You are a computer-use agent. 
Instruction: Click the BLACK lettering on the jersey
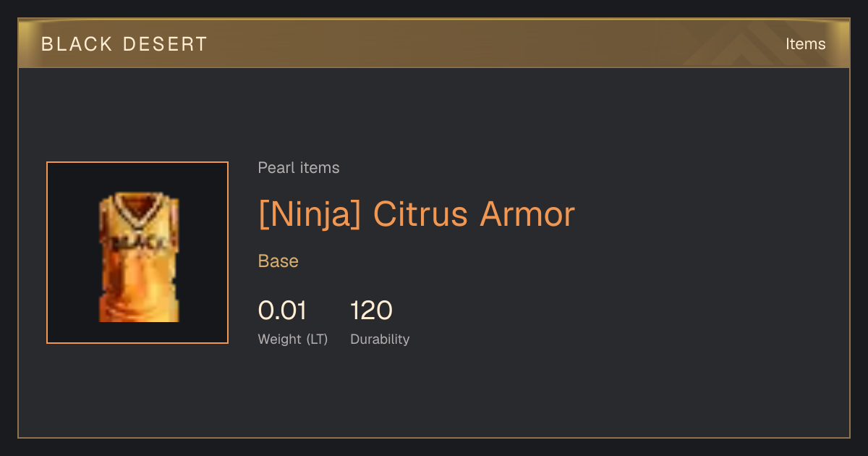pos(139,240)
